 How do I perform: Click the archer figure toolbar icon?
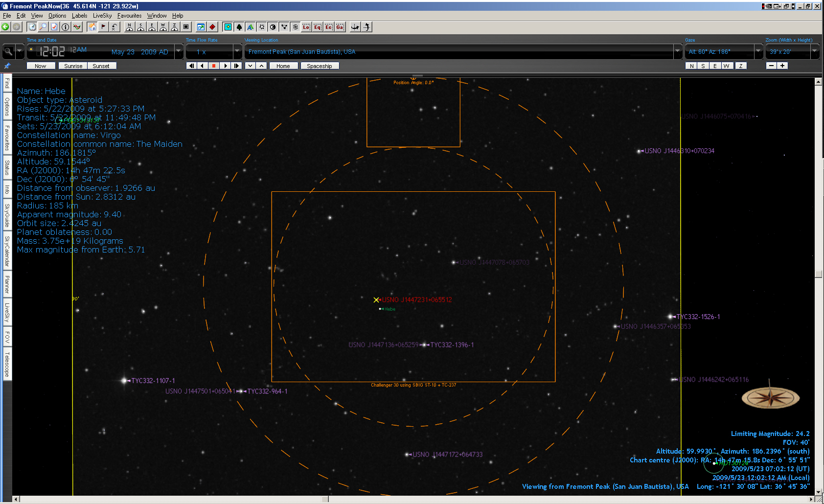(366, 27)
